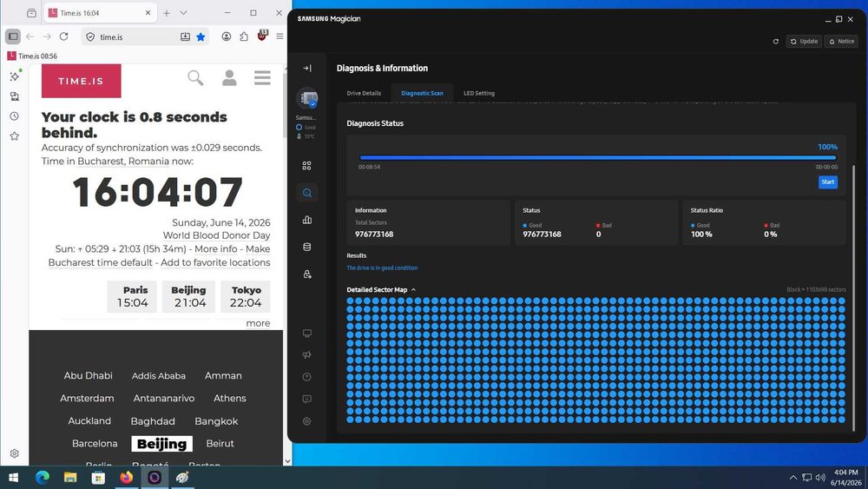Click the Total Sectors value 976773168

[x=374, y=235]
